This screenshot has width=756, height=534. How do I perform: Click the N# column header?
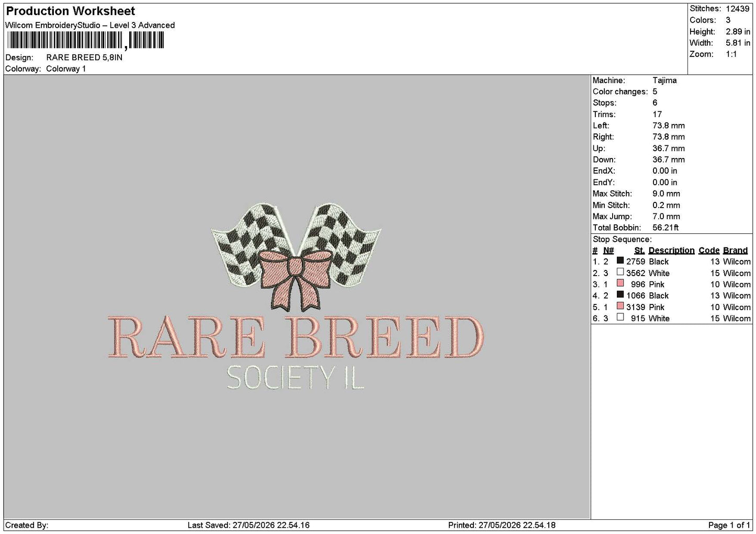coord(608,251)
